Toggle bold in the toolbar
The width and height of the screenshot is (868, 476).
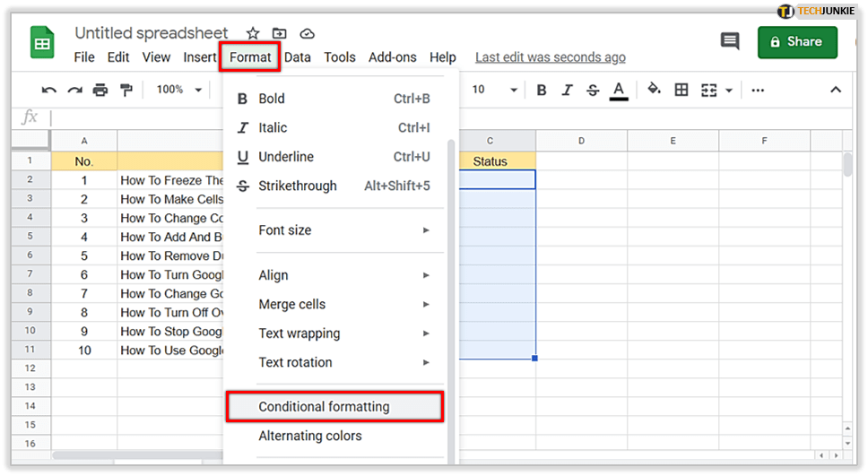point(542,90)
